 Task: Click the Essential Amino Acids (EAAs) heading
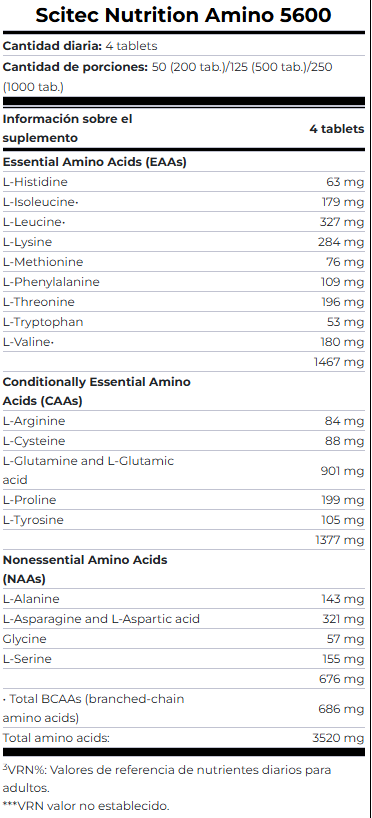(94, 162)
